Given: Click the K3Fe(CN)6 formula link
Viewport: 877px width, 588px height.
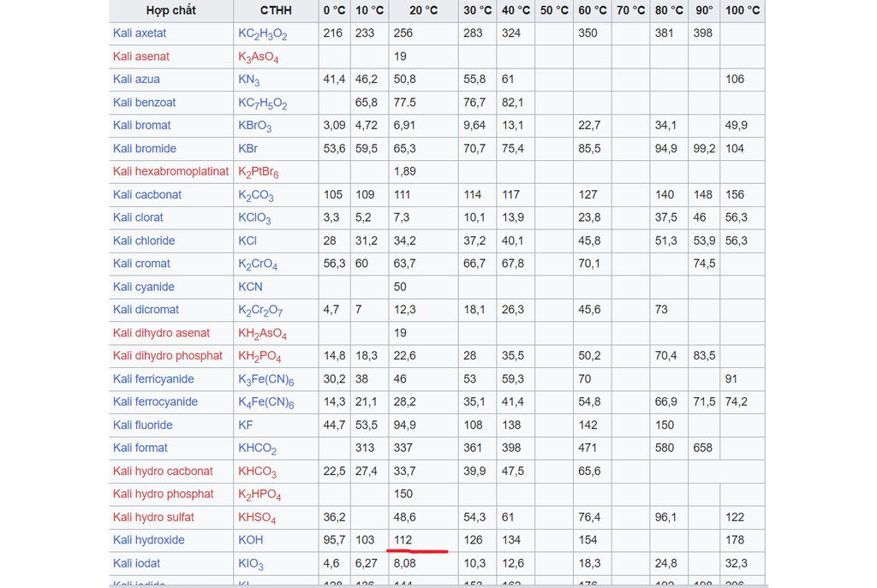Looking at the screenshot, I should click(266, 380).
